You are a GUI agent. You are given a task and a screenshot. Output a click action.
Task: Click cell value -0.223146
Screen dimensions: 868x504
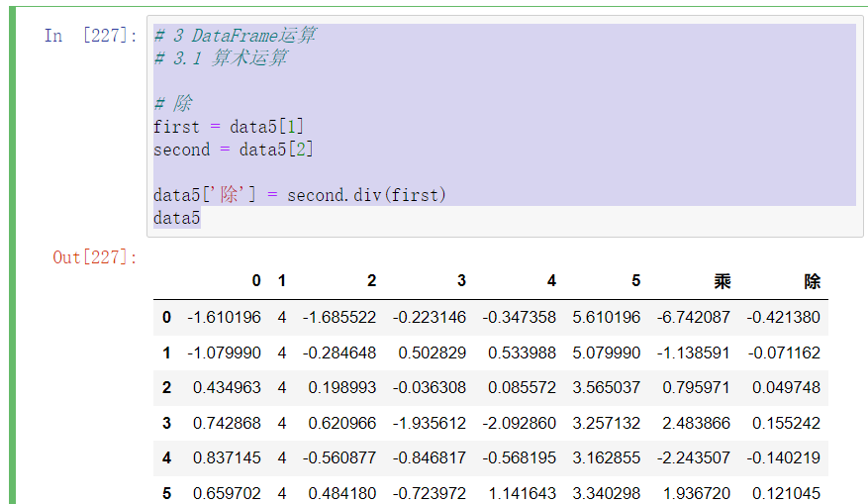pos(429,318)
